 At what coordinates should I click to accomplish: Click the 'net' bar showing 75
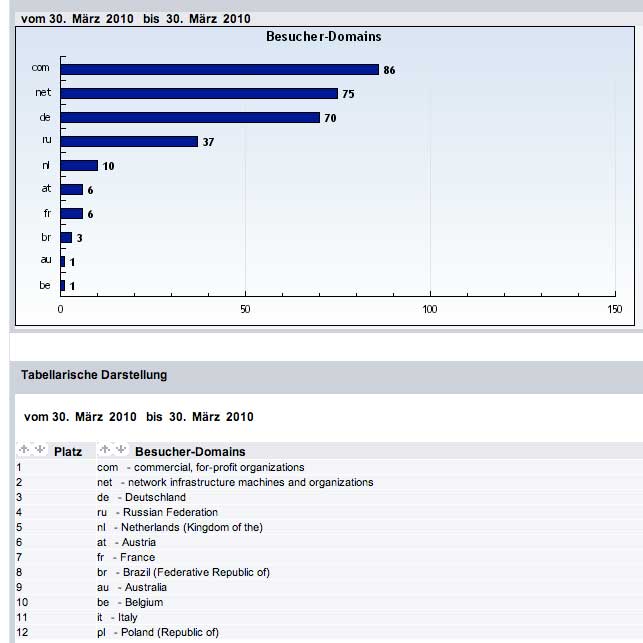pos(199,93)
